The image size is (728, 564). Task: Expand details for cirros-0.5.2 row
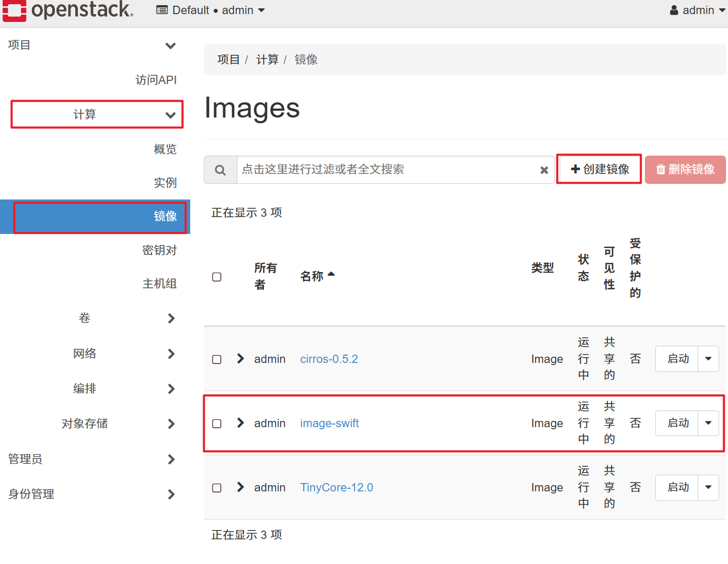(240, 359)
